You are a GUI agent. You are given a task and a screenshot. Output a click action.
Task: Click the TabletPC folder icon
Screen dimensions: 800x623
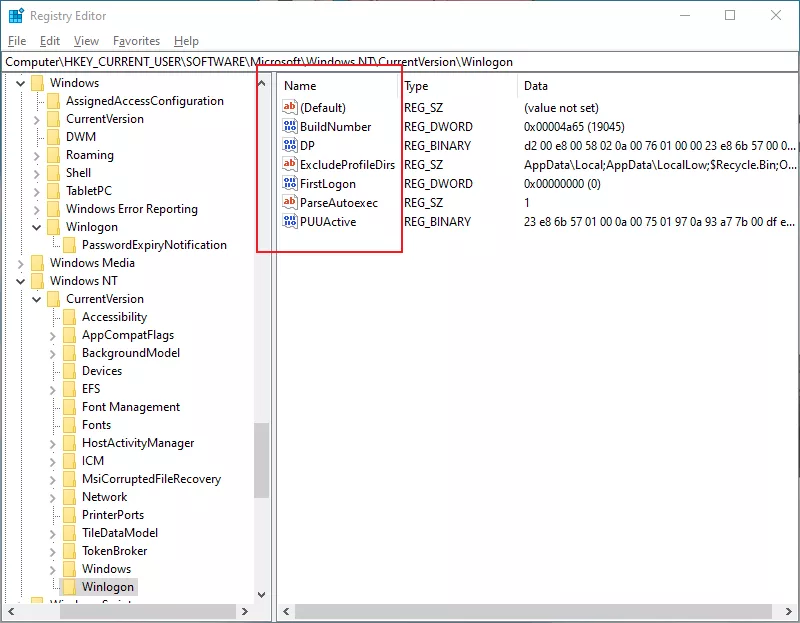point(54,191)
